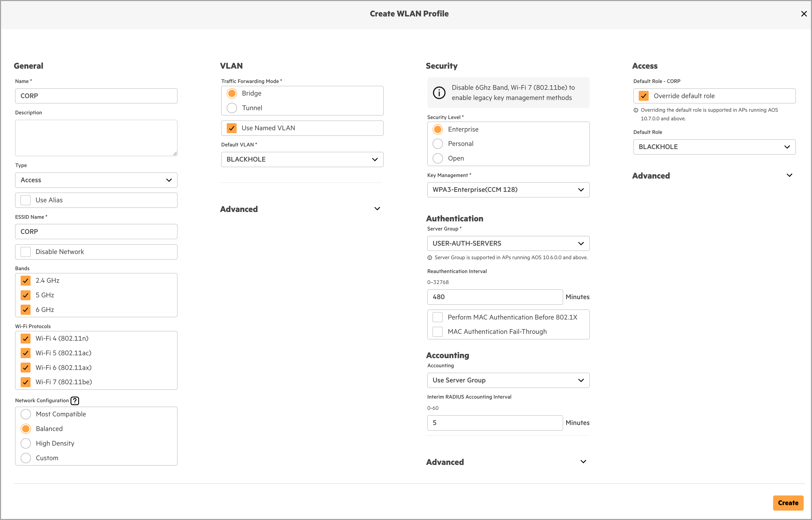This screenshot has width=812, height=520.
Task: Enable Perform MAC Authentication Before 802.1X
Action: tap(438, 317)
